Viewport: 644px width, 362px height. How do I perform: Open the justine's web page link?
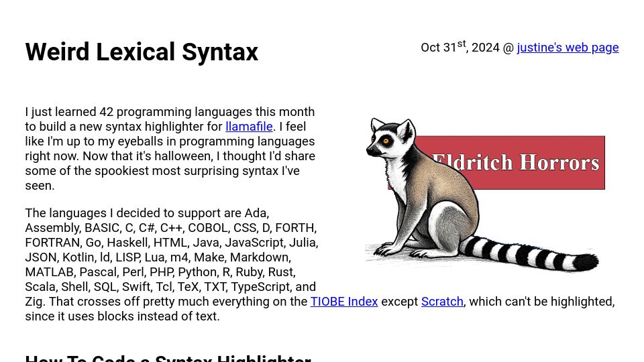(x=568, y=48)
